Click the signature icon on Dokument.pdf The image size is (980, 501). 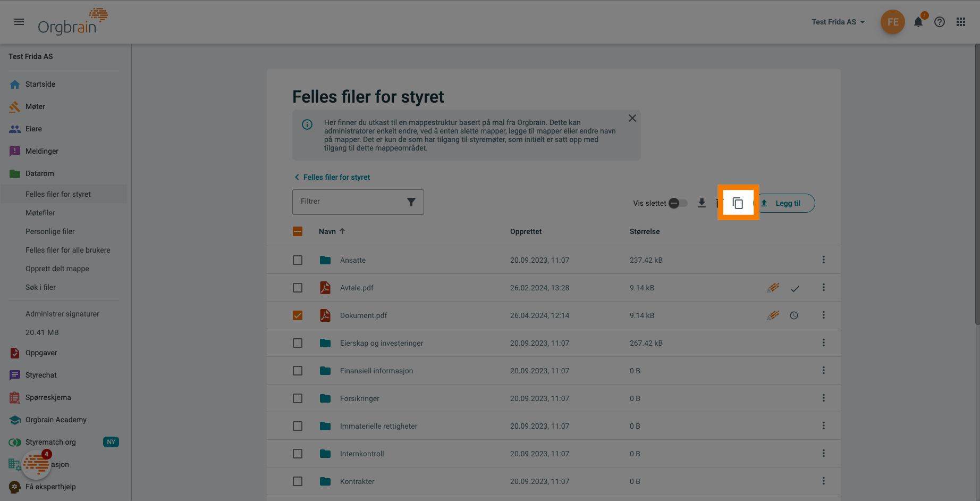click(773, 315)
